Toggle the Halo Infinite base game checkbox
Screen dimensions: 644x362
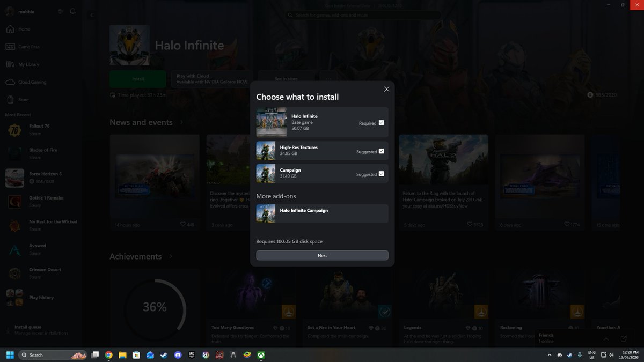click(382, 123)
